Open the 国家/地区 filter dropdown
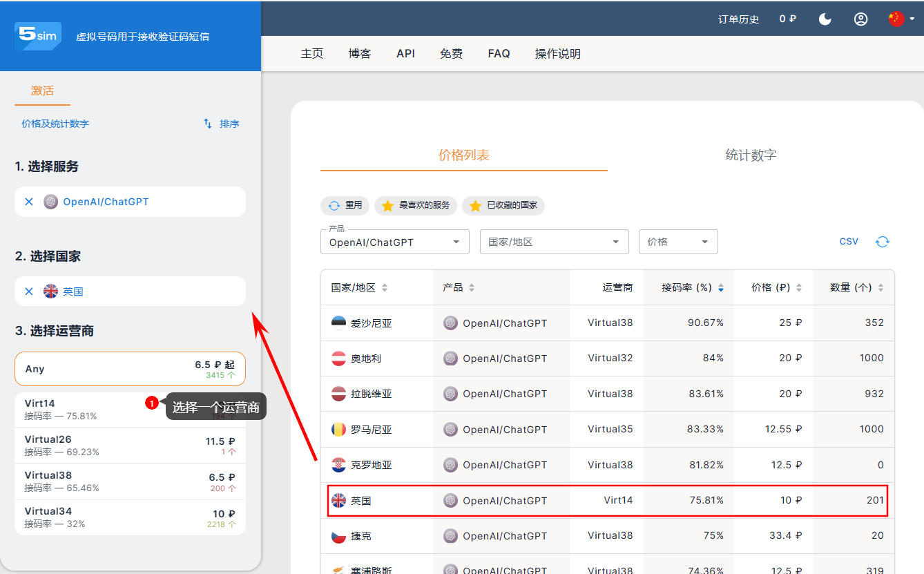Viewport: 924px width, 574px height. click(x=554, y=242)
